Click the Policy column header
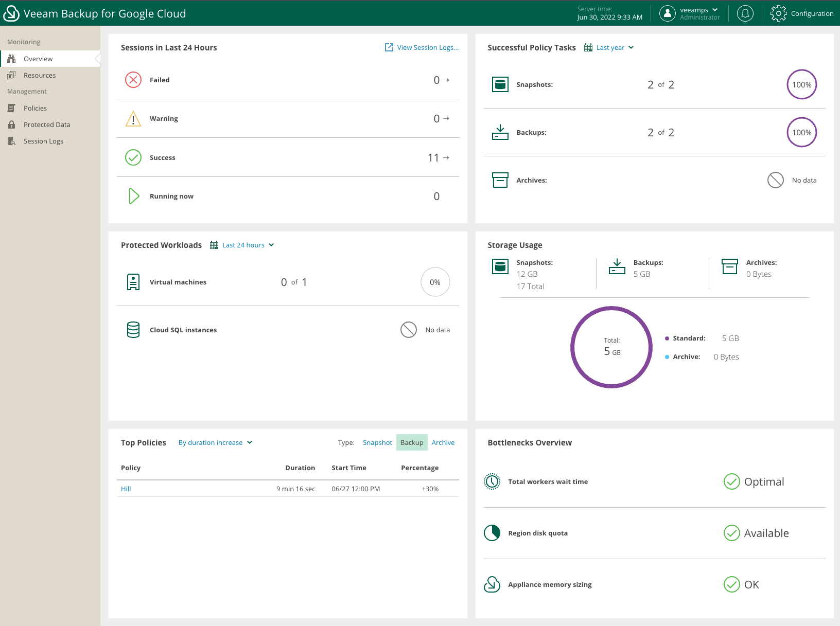 (131, 468)
